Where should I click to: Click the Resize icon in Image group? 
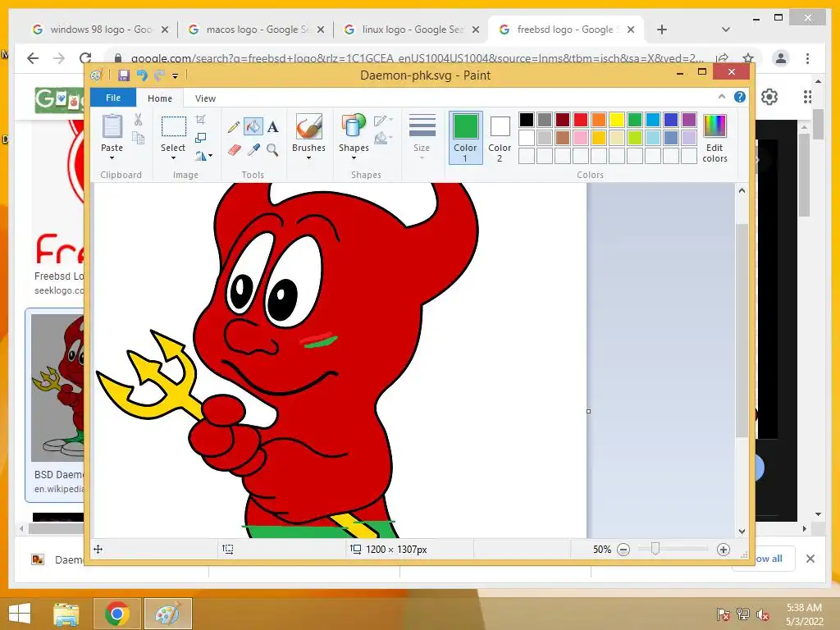(200, 138)
